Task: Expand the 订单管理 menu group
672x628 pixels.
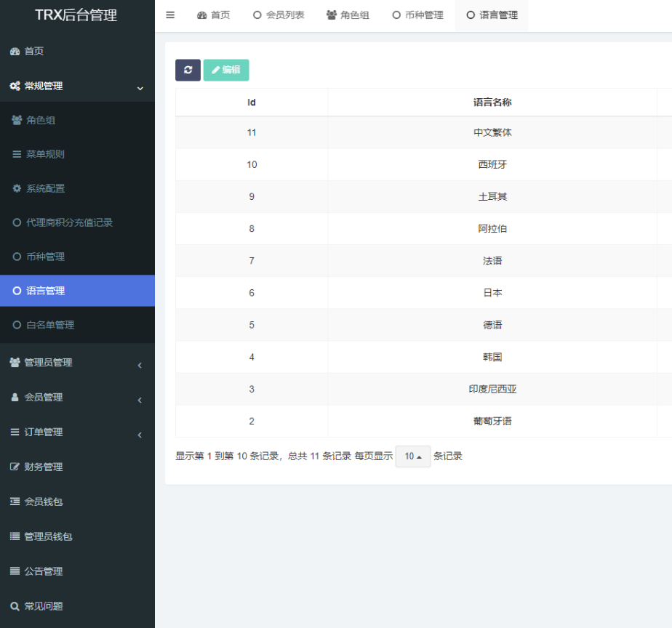Action: tap(77, 432)
